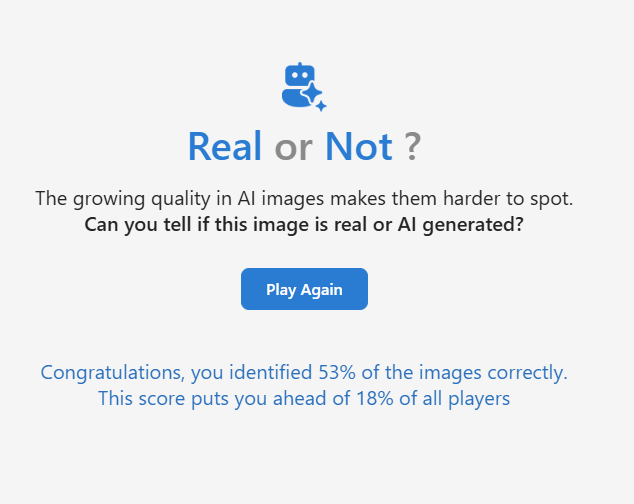The image size is (634, 504).
Task: Click the bold question about AI generated image
Action: click(x=304, y=224)
